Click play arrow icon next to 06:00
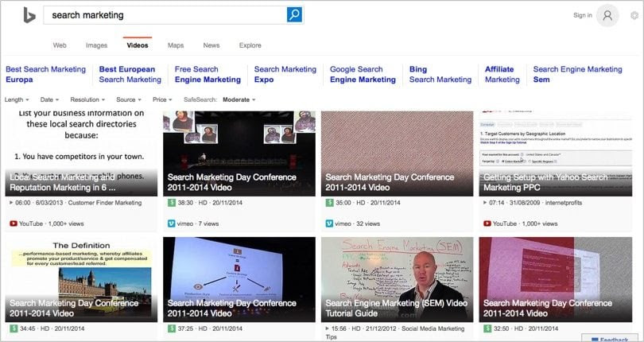 tap(11, 203)
